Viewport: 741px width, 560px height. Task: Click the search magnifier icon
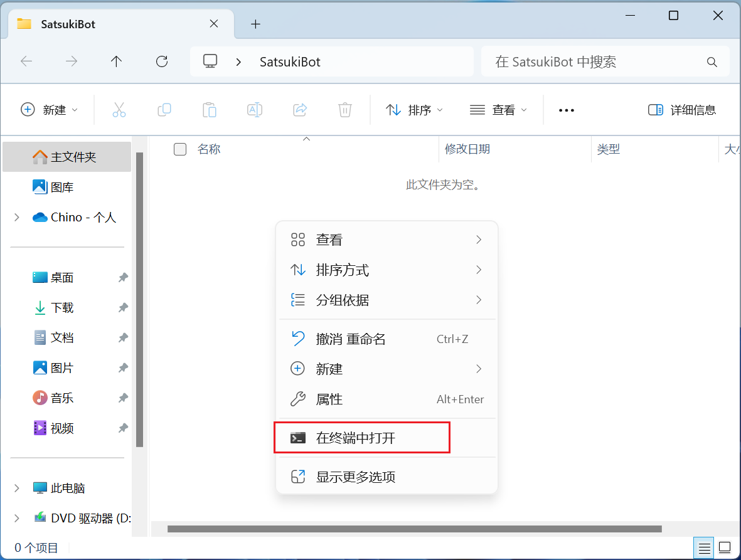pyautogui.click(x=712, y=62)
